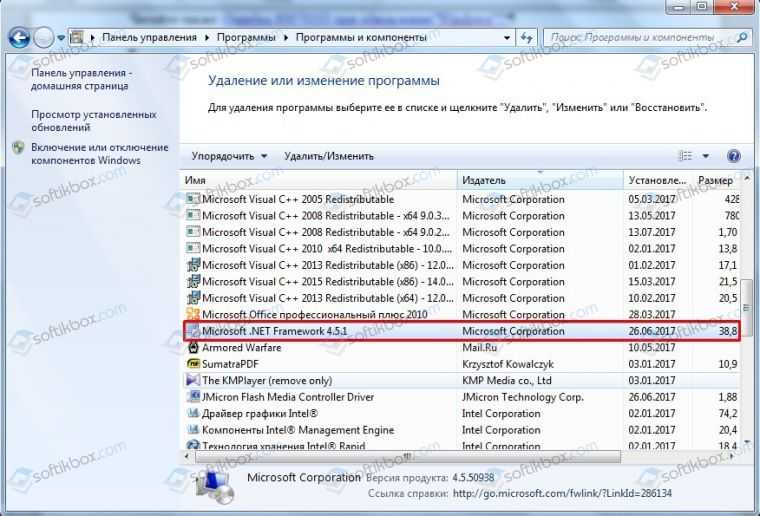Sort by 'Имя' column header
Image resolution: width=760 pixels, height=516 pixels.
318,180
